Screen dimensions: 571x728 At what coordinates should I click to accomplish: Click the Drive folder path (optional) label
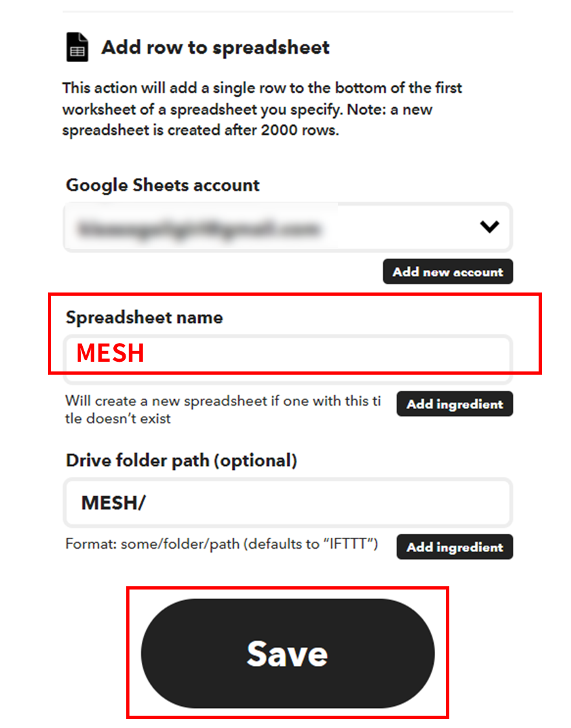coord(180,460)
